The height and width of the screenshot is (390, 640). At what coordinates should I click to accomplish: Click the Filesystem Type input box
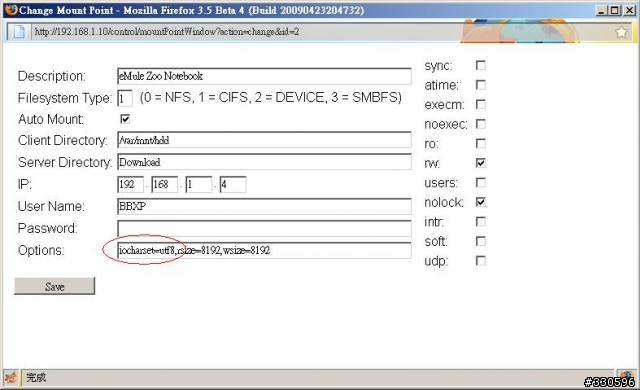[x=125, y=98]
